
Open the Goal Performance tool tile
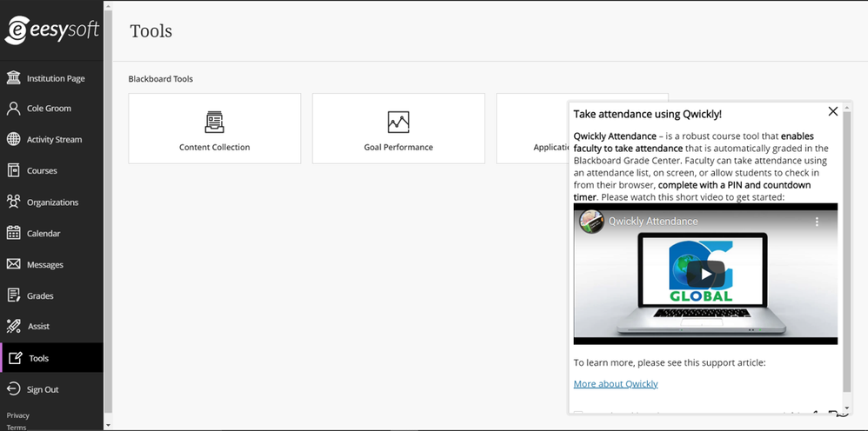point(398,129)
